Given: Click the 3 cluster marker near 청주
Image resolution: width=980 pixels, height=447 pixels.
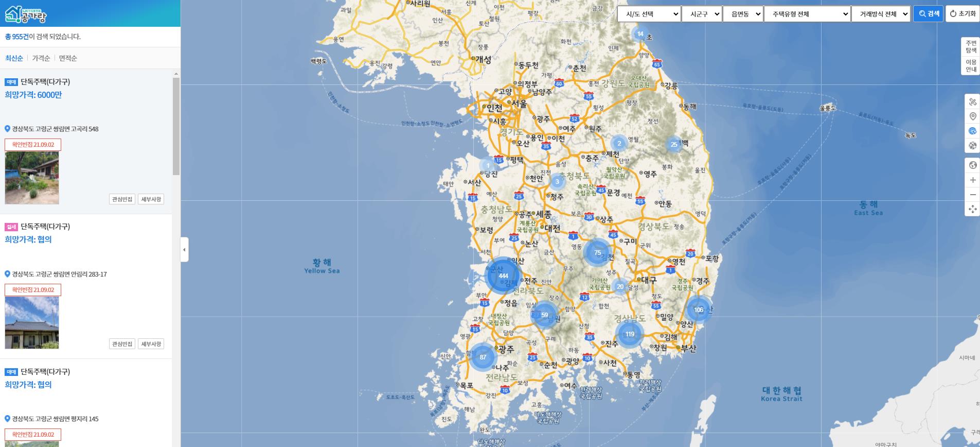Looking at the screenshot, I should (x=557, y=181).
